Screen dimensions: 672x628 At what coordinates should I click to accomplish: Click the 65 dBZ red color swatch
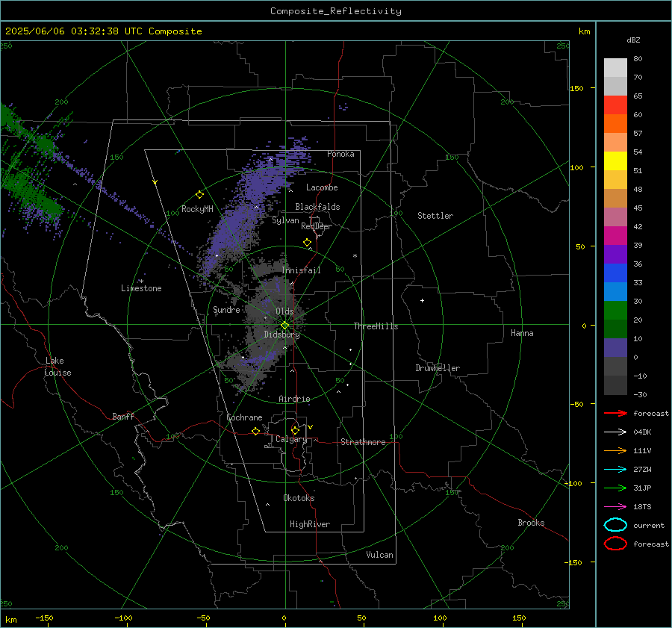point(615,105)
